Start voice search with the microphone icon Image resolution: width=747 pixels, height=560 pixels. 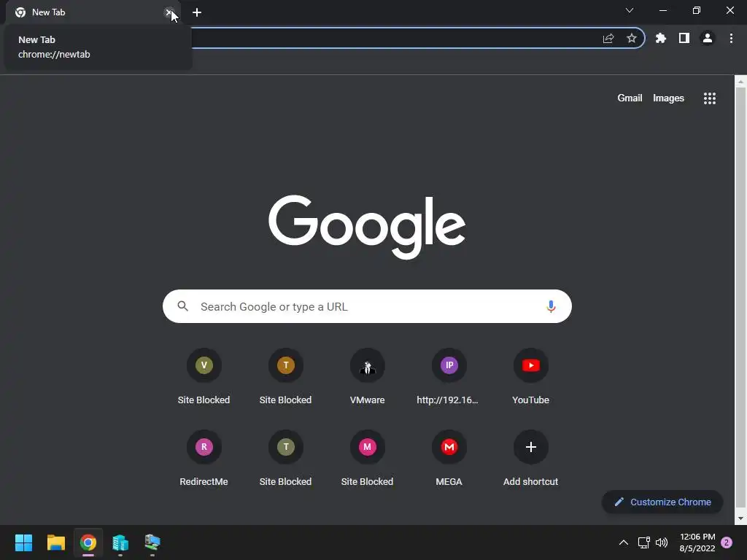[551, 306]
